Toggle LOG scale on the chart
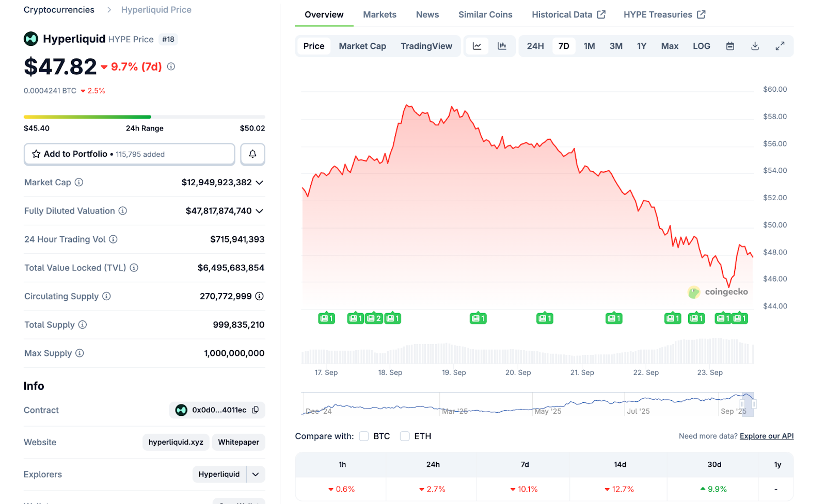This screenshot has height=504, width=826. (x=701, y=46)
